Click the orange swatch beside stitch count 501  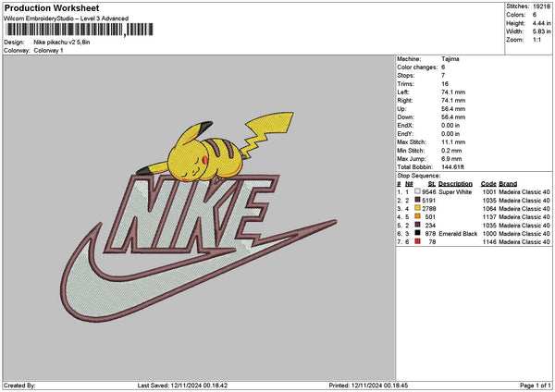tap(418, 216)
